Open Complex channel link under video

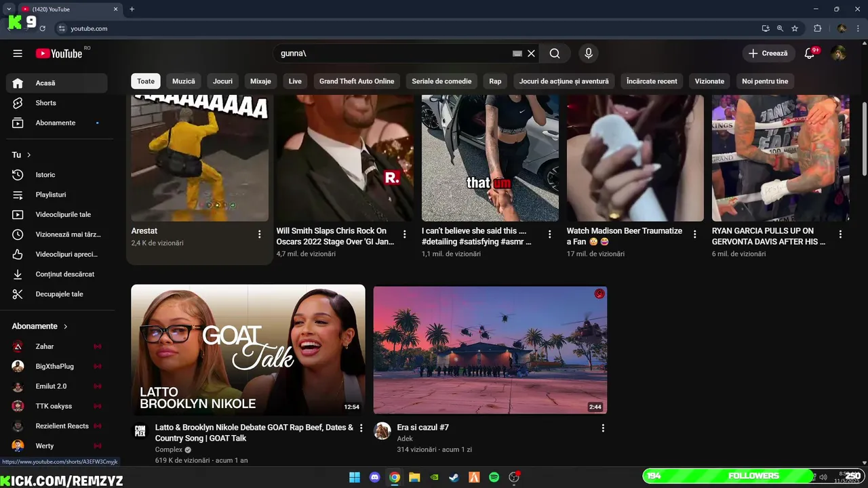[169, 449]
